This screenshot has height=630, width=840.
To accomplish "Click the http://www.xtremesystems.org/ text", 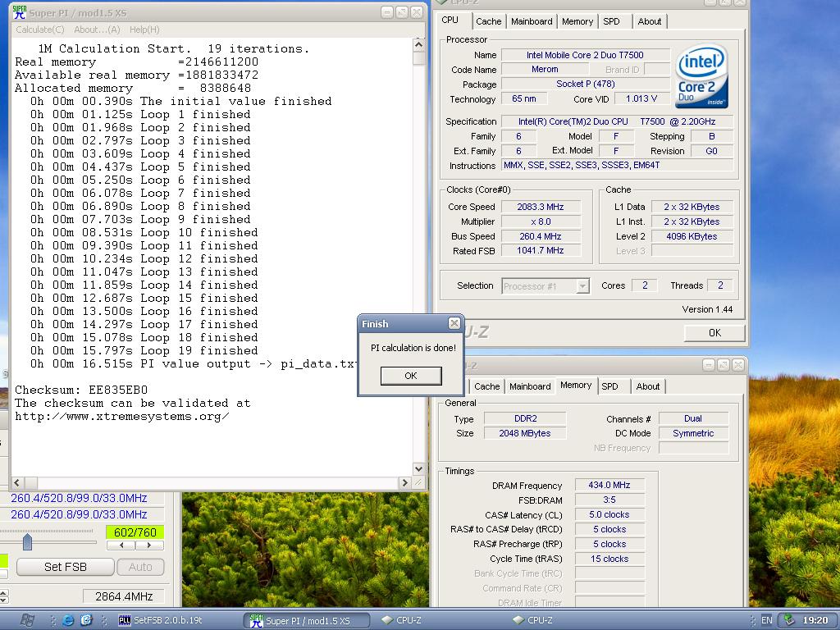I will click(122, 416).
